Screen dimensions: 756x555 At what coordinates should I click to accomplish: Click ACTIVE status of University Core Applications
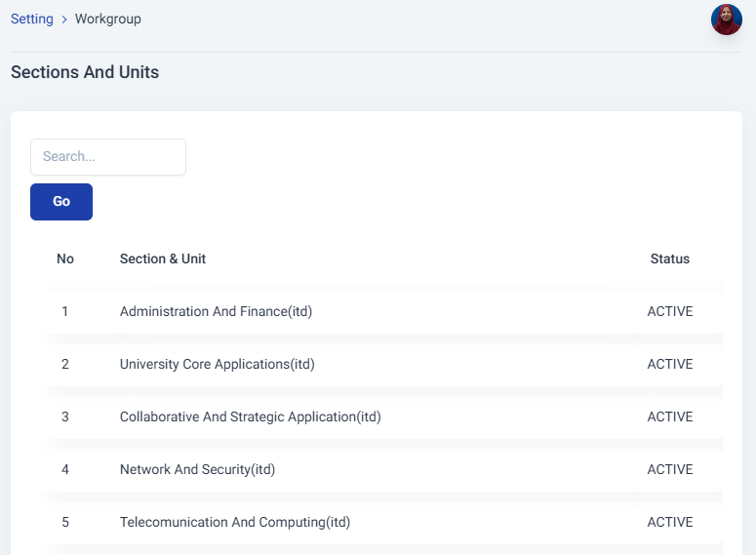click(669, 365)
